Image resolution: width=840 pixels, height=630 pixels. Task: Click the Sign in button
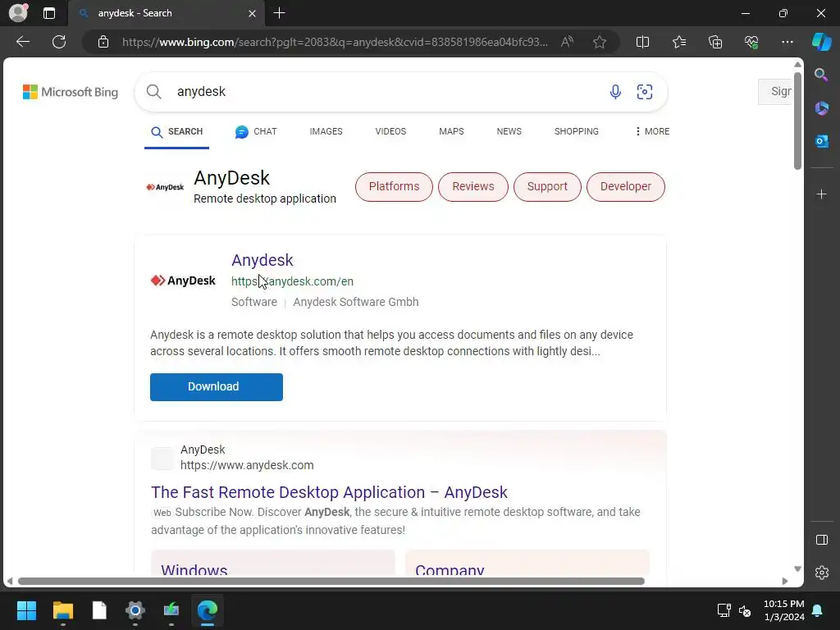click(x=775, y=92)
